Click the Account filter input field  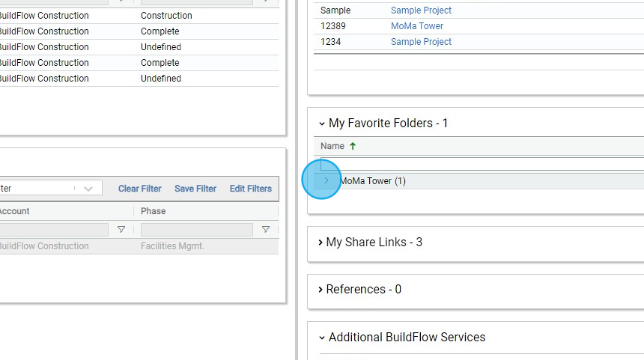(x=54, y=230)
